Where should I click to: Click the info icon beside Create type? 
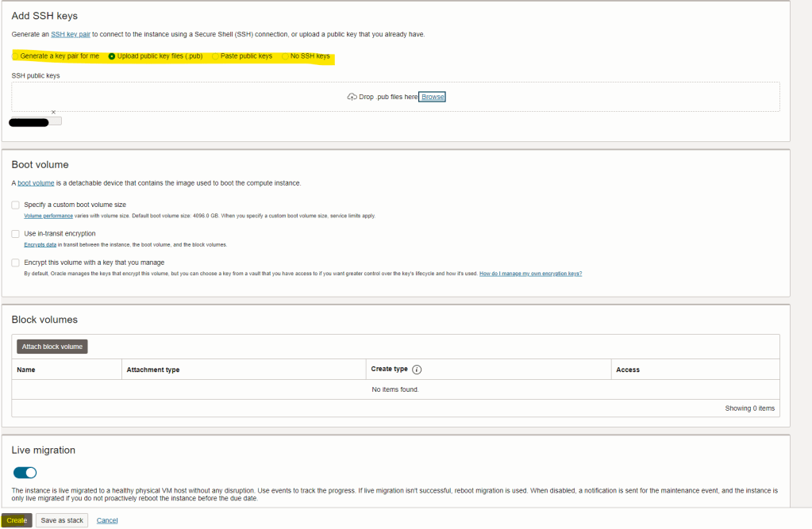(x=417, y=370)
